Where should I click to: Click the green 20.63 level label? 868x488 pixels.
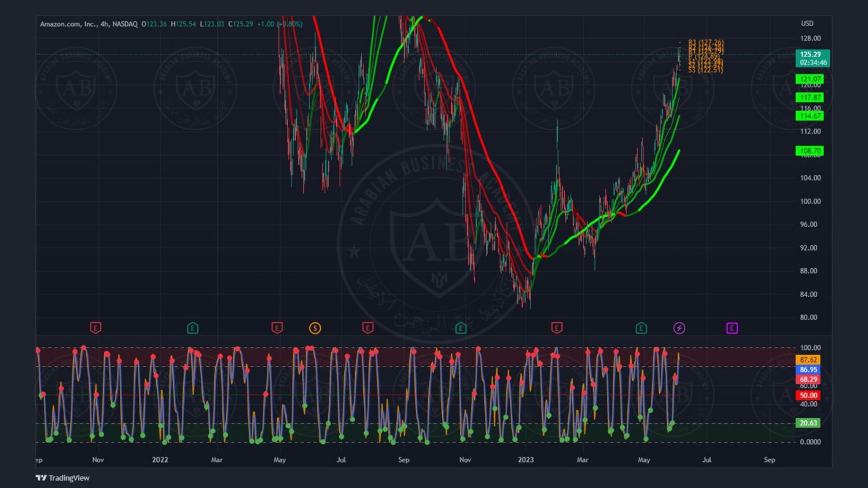click(x=808, y=423)
